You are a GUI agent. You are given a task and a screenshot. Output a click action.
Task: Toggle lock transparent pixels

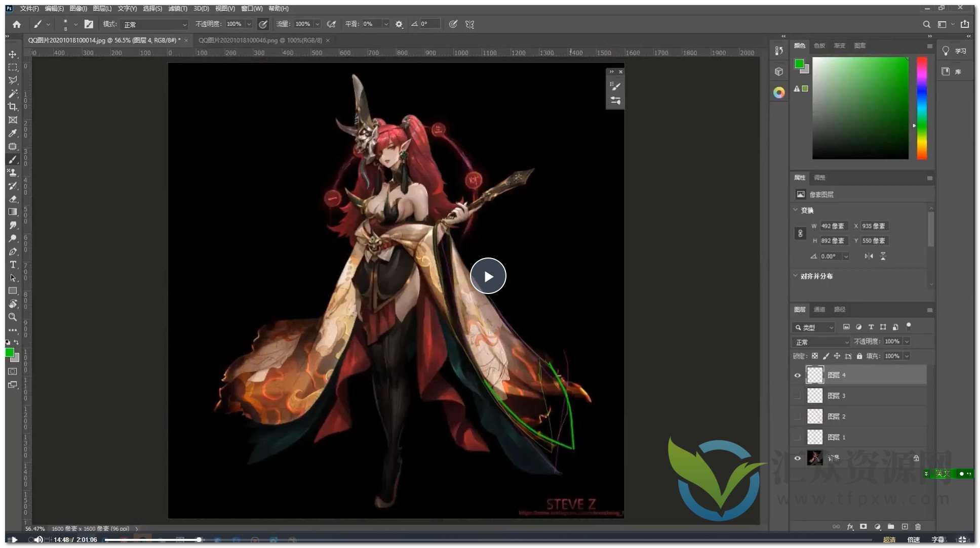(814, 356)
